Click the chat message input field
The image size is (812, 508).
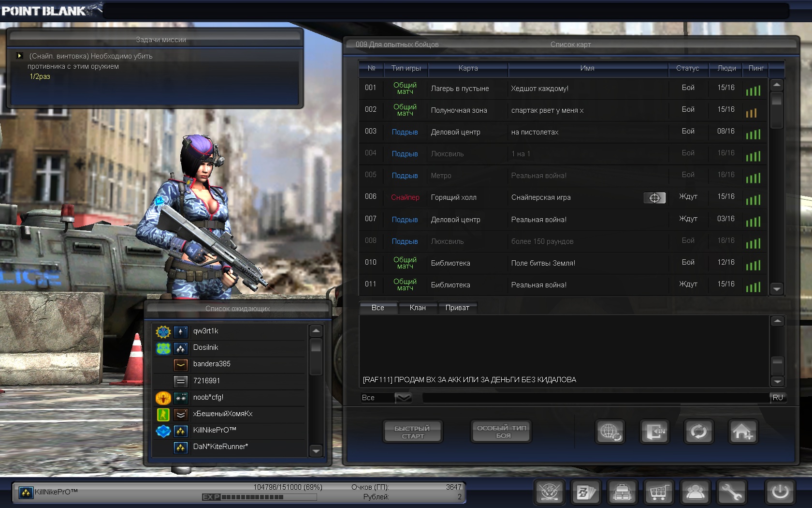pyautogui.click(x=594, y=398)
